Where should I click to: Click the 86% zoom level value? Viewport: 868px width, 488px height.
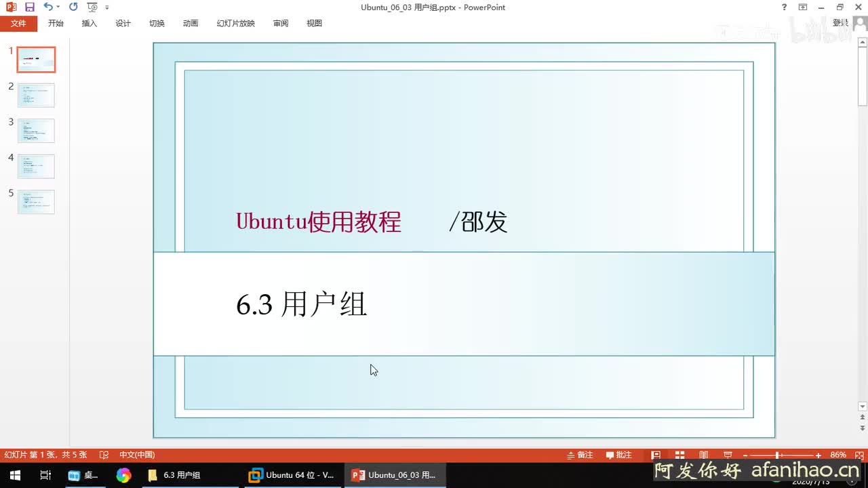[838, 455]
